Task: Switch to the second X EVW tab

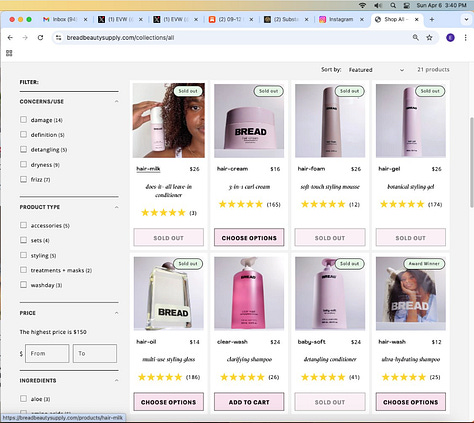Action: [176, 19]
